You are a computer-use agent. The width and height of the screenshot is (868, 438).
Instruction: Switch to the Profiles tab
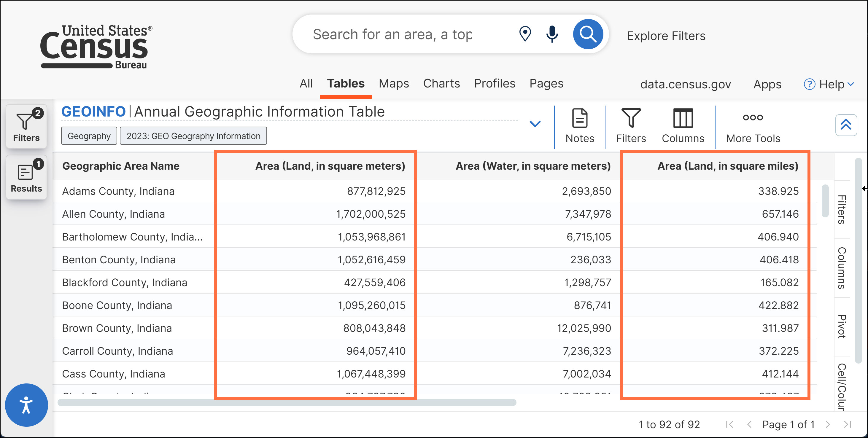494,83
